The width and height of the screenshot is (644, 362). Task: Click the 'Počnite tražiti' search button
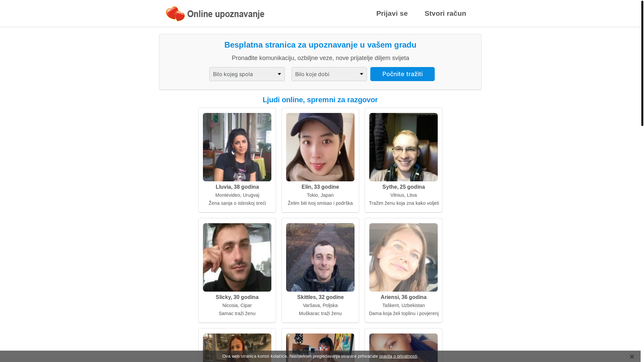402,74
